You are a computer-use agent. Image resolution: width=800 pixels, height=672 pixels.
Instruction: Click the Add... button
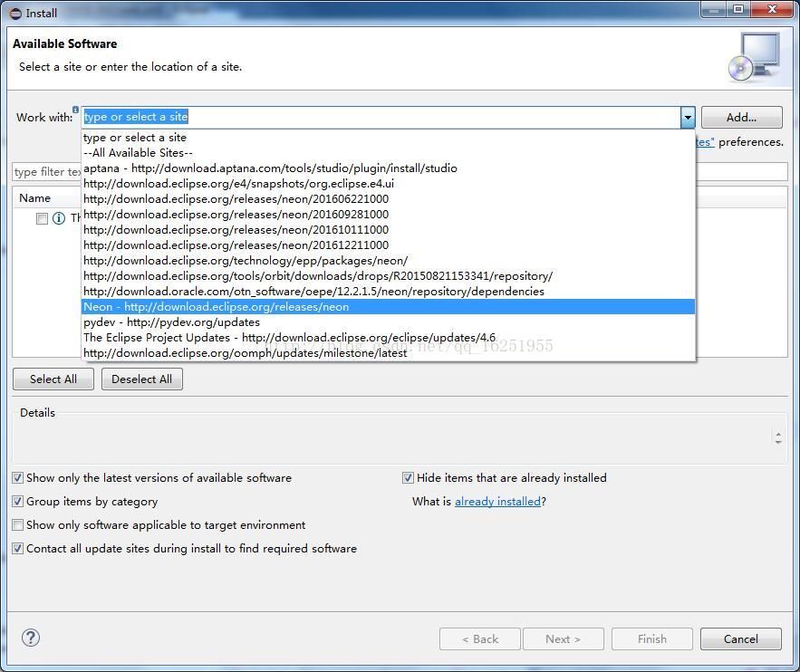pyautogui.click(x=741, y=117)
